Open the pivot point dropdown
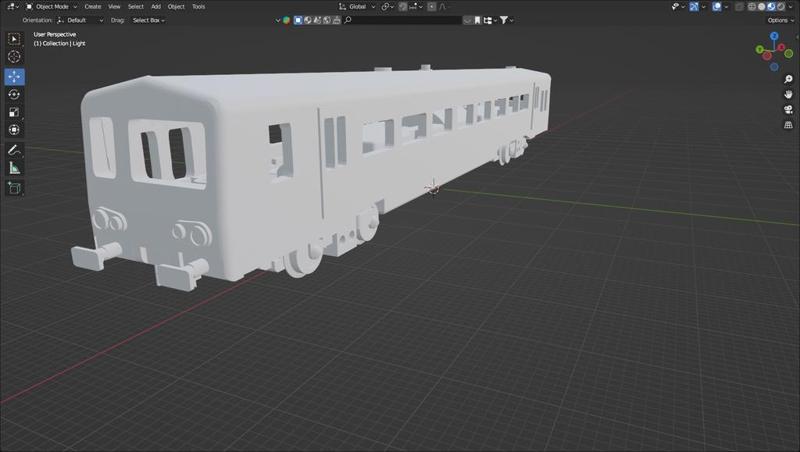The width and height of the screenshot is (800, 452). point(388,7)
